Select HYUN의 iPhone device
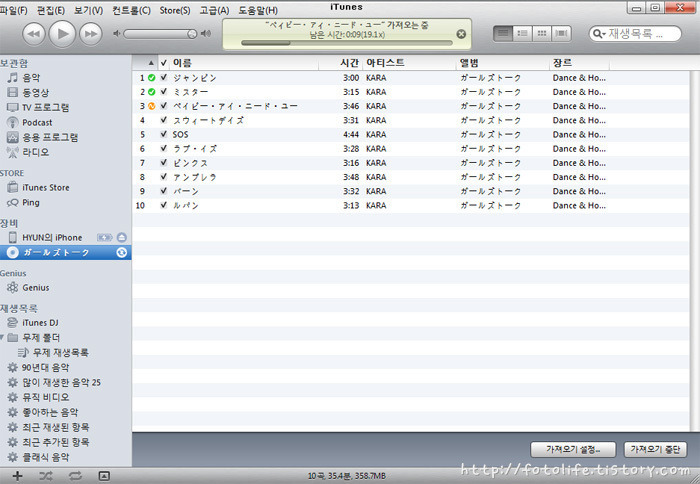Viewport: 700px width, 484px height. point(52,238)
